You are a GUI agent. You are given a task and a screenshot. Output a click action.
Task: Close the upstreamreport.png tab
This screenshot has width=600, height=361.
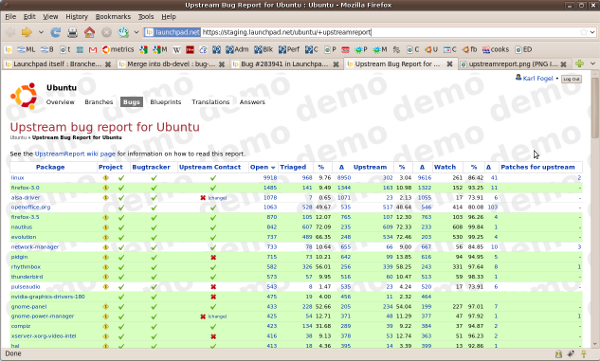click(563, 64)
